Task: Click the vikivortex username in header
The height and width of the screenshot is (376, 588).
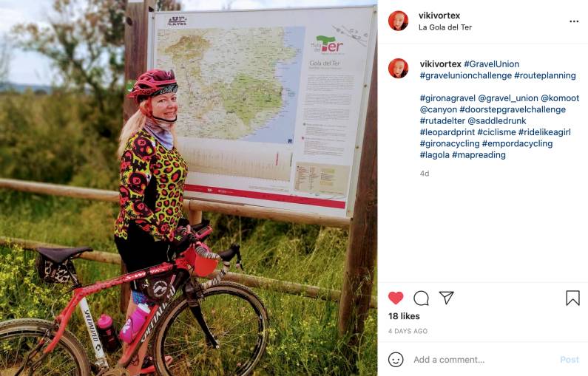Action: tap(439, 16)
